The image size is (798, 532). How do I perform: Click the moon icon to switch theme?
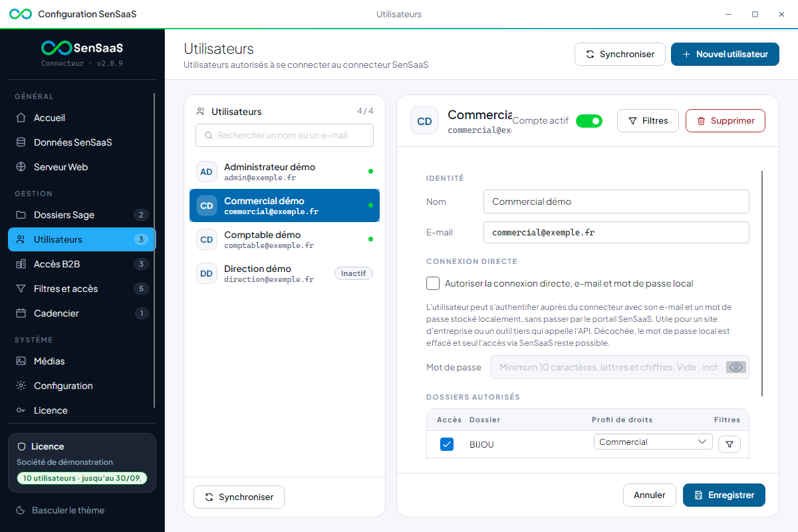point(21,510)
